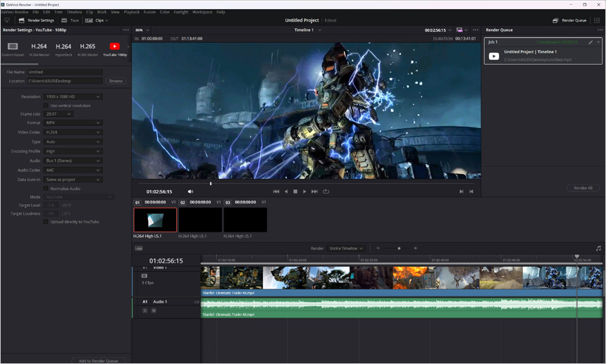Enable the Use vertical resolution checkbox
606x364 pixels.
[x=46, y=106]
